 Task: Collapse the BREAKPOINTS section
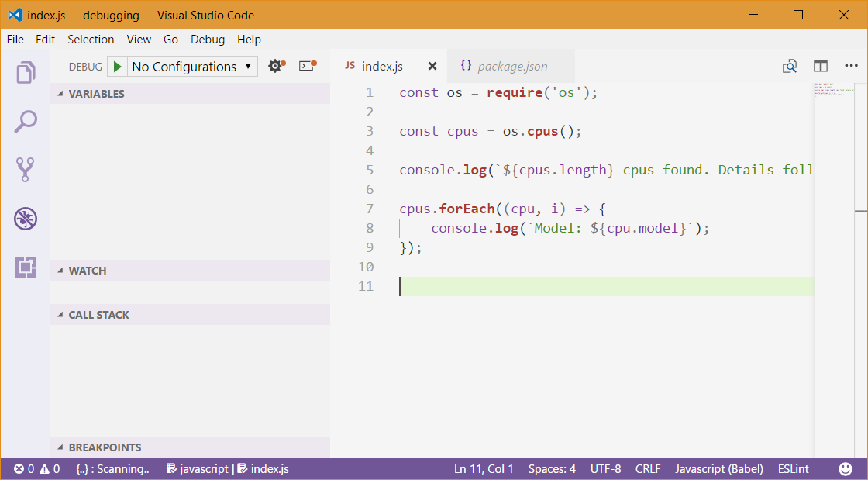(190, 447)
